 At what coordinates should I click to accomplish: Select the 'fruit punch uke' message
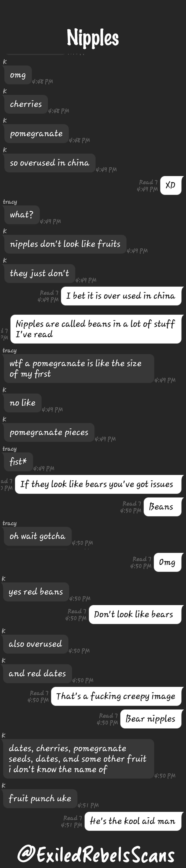[x=40, y=799]
